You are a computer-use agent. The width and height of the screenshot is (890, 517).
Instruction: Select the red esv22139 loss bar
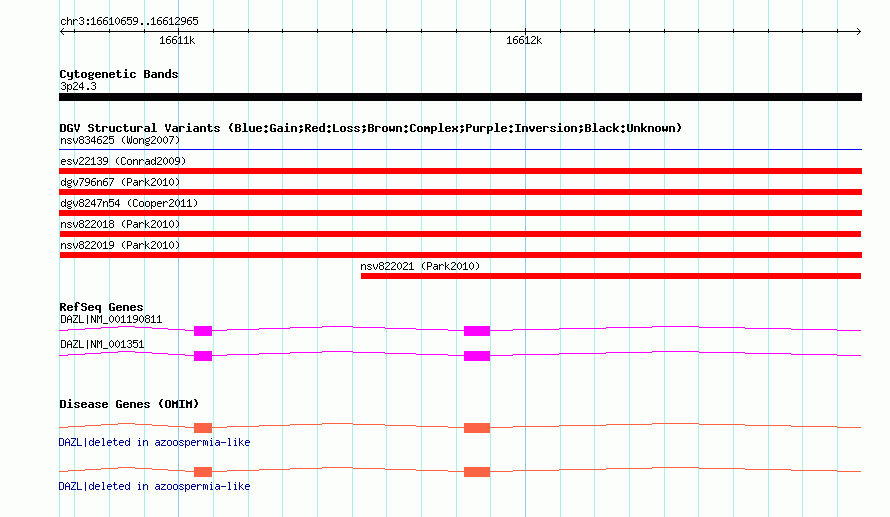[x=460, y=171]
